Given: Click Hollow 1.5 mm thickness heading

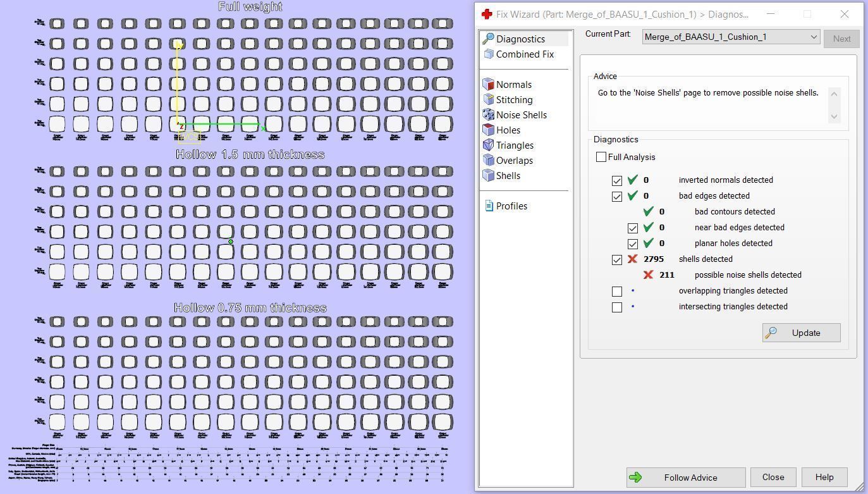Looking at the screenshot, I should pyautogui.click(x=250, y=155).
